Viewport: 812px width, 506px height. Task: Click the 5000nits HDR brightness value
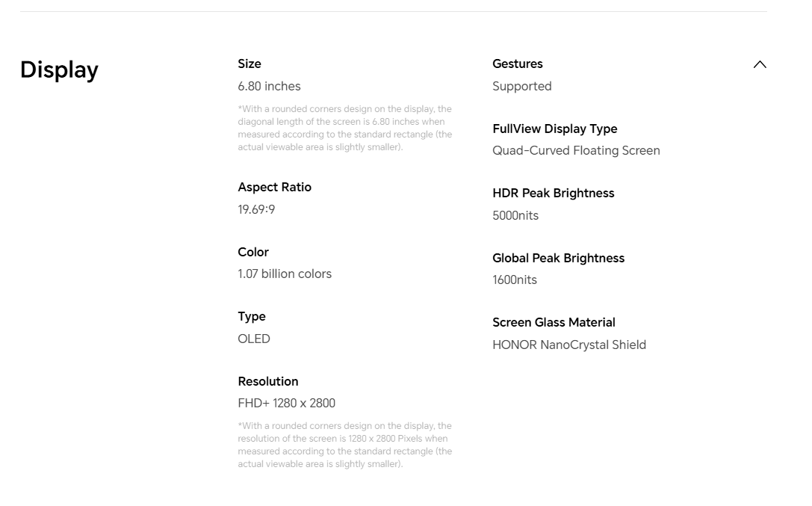515,215
